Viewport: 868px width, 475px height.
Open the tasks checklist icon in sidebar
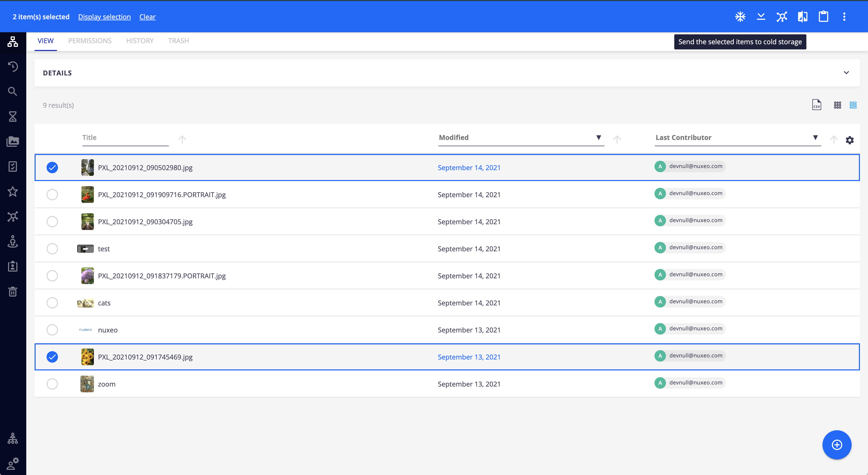click(13, 166)
